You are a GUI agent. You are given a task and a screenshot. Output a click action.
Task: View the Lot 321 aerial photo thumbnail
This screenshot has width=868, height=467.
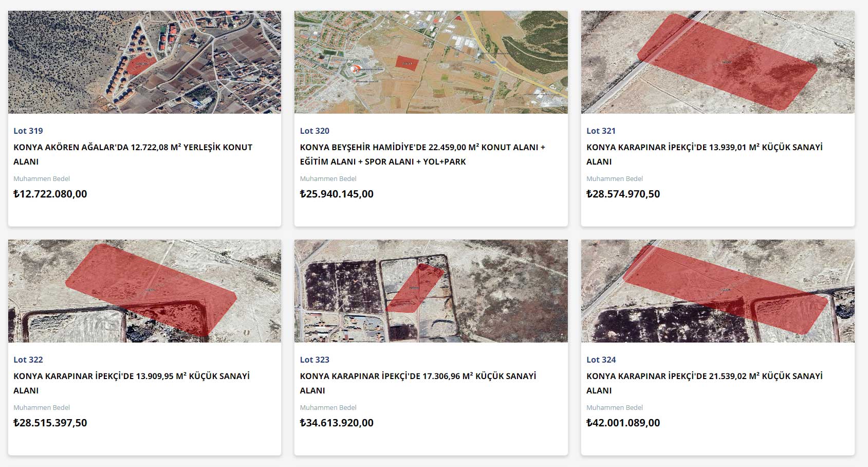pos(717,62)
